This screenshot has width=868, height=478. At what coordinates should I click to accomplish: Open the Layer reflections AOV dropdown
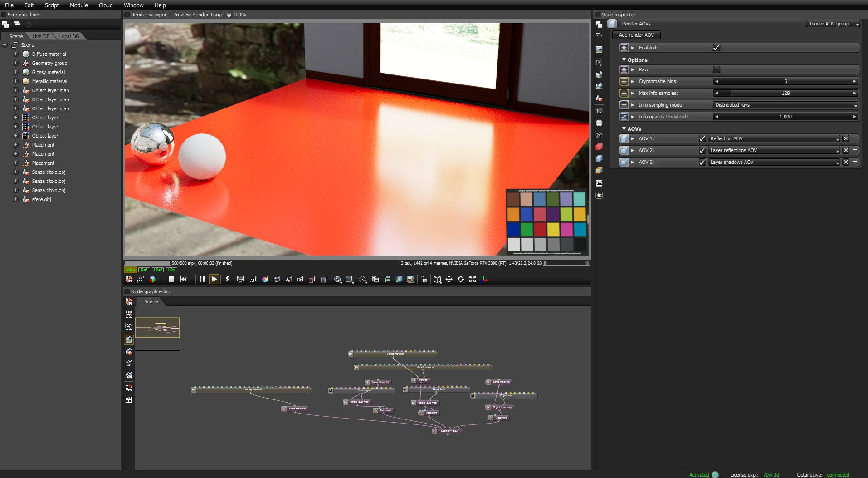pyautogui.click(x=775, y=150)
